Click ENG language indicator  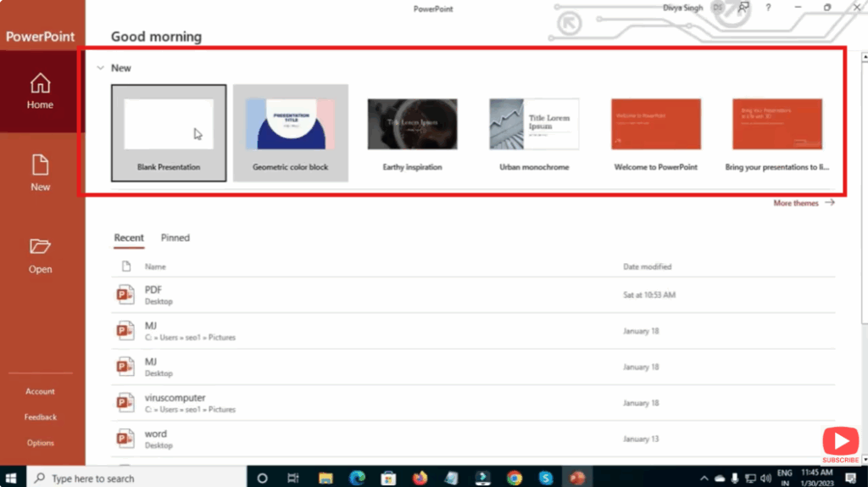tap(784, 478)
